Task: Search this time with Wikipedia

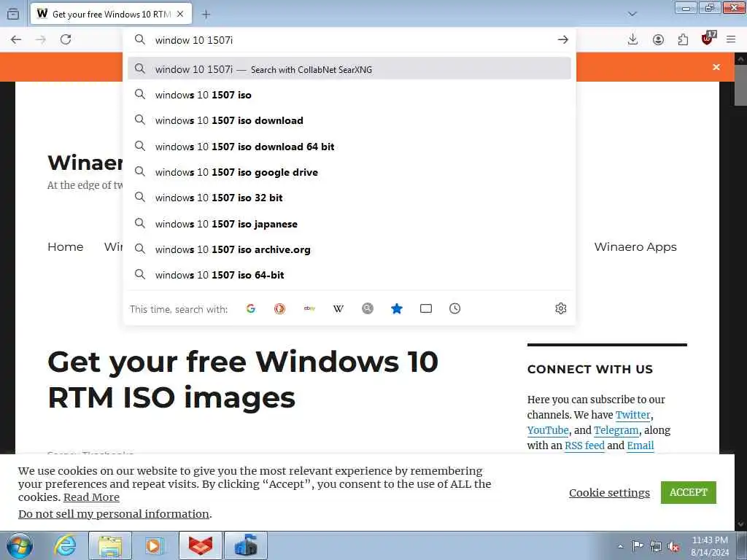Action: pyautogui.click(x=338, y=308)
